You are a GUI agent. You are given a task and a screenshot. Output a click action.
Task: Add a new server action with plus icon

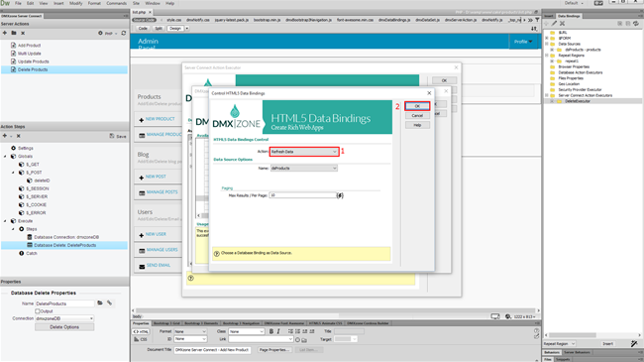5,33
